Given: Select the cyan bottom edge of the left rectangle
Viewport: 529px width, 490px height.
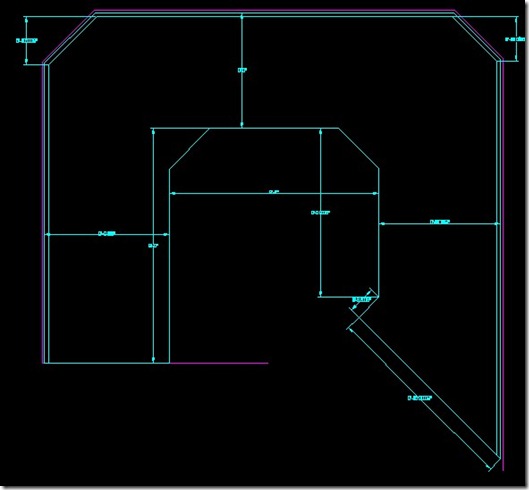Looking at the screenshot, I should pyautogui.click(x=107, y=363).
